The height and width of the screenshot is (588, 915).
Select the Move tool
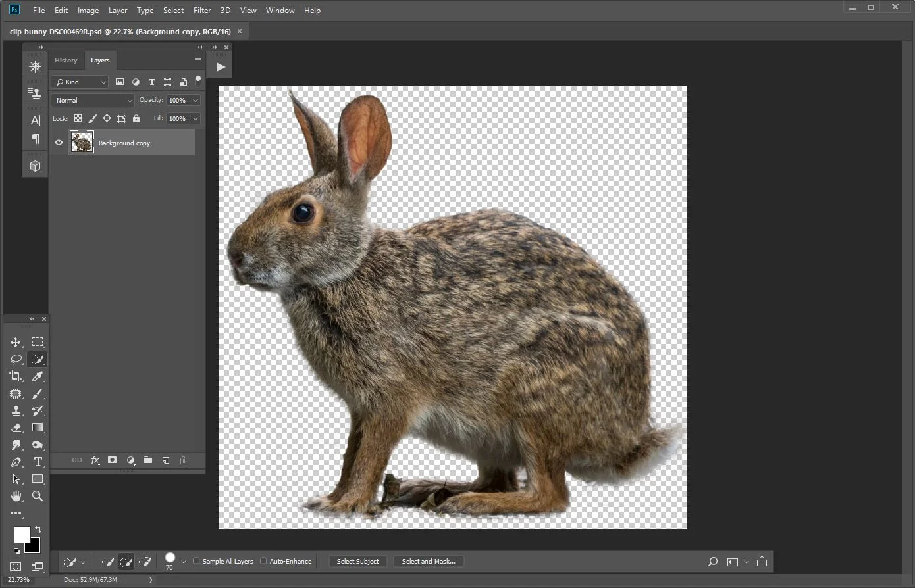[x=16, y=342]
